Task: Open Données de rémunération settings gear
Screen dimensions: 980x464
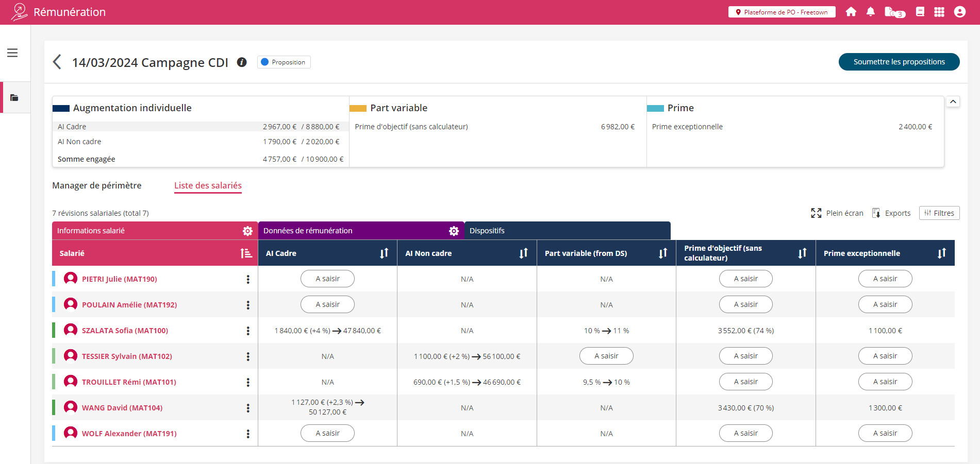Action: (454, 231)
